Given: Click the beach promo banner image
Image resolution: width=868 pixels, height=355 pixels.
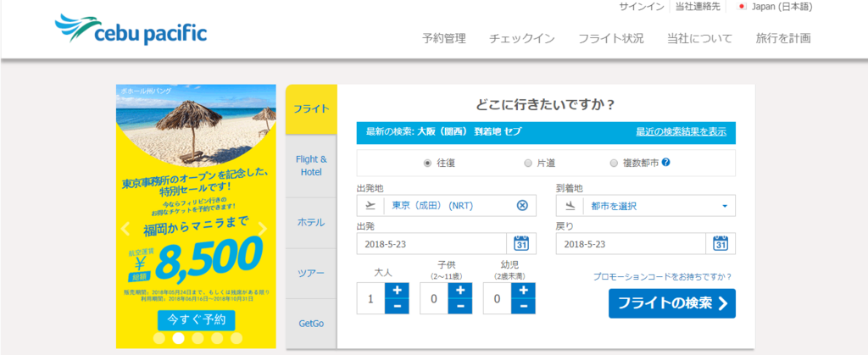Looking at the screenshot, I should [196, 125].
